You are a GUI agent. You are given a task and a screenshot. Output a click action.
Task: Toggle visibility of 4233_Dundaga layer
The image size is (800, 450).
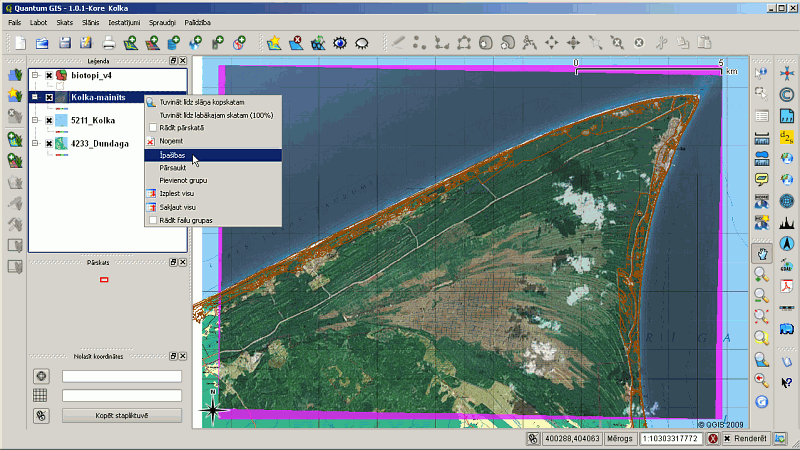(x=49, y=143)
